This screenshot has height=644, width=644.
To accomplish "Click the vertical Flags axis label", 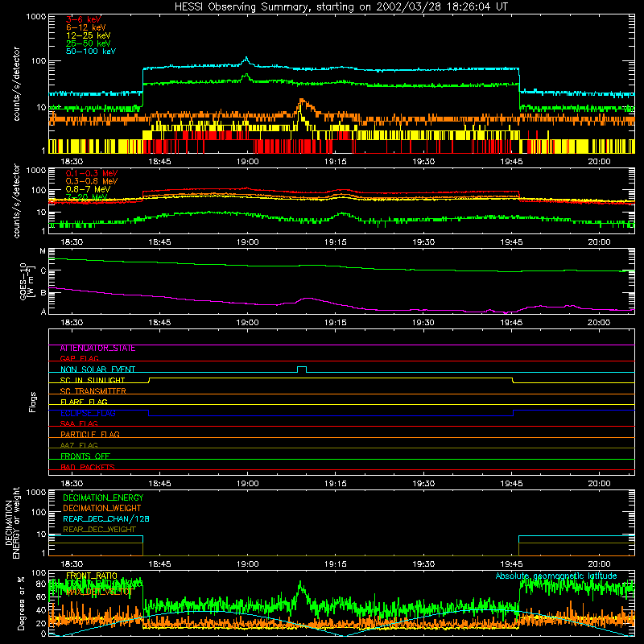I will [x=33, y=402].
